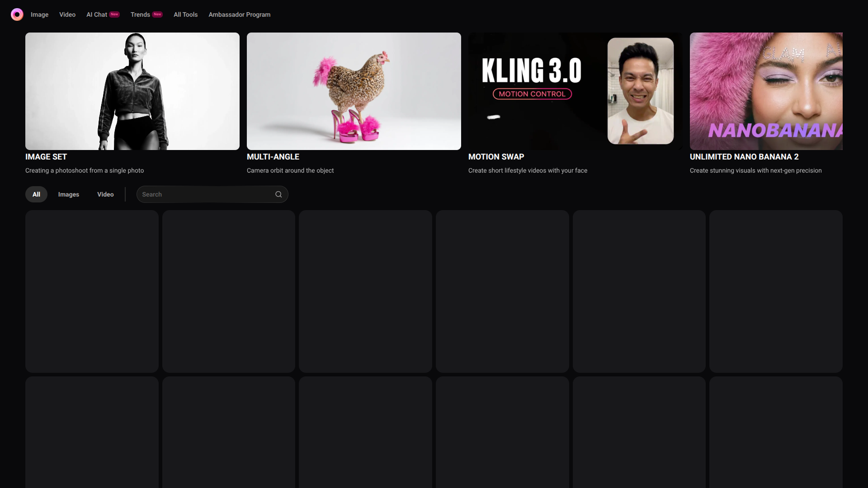Click the circular logo icon in header
The height and width of the screenshot is (488, 868).
(17, 14)
